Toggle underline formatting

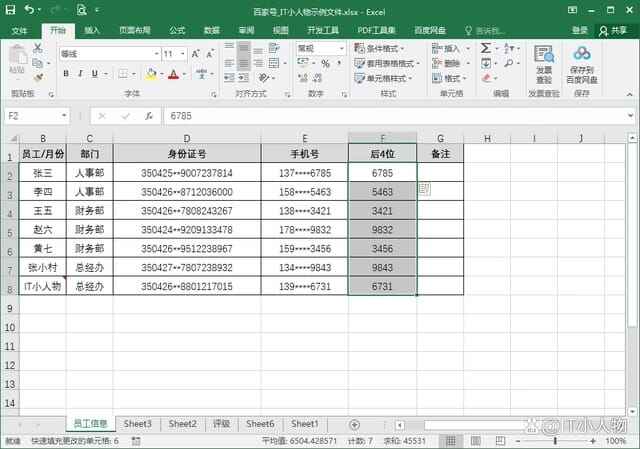coord(96,74)
